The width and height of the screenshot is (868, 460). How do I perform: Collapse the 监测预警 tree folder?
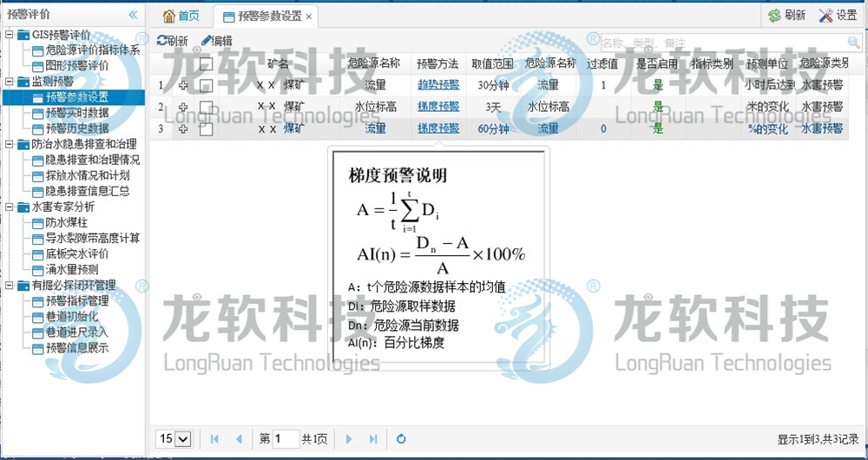pyautogui.click(x=9, y=82)
